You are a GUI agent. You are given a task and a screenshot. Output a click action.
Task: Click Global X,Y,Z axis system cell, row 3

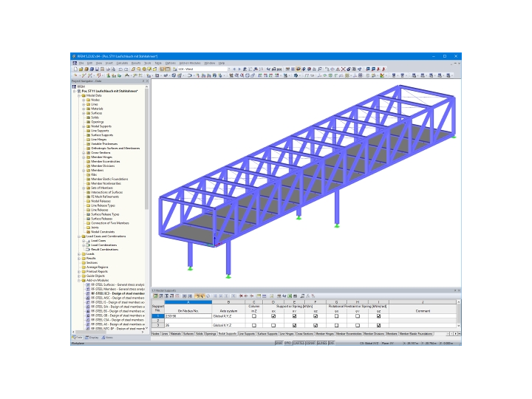coord(228,325)
